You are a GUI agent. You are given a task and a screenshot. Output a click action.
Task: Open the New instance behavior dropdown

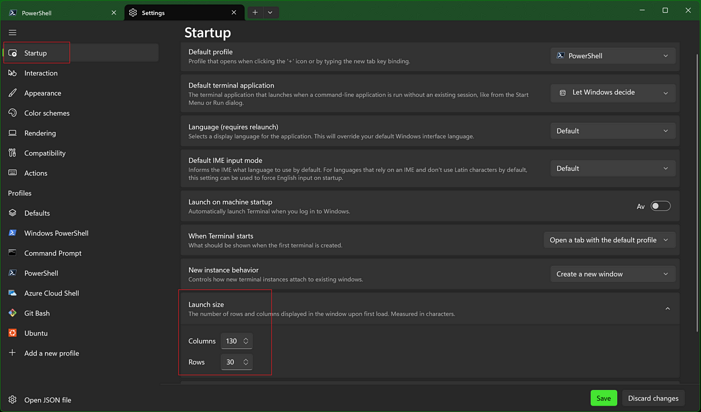click(612, 274)
